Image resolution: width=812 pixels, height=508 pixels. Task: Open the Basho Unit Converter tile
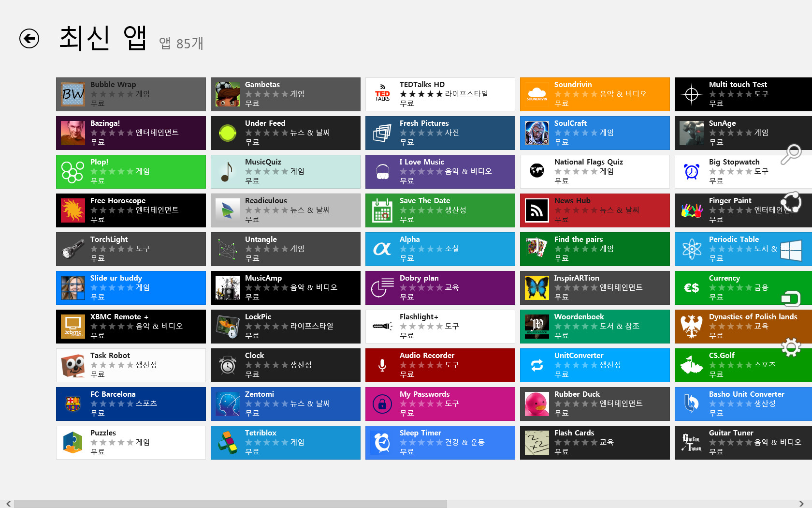click(743, 404)
